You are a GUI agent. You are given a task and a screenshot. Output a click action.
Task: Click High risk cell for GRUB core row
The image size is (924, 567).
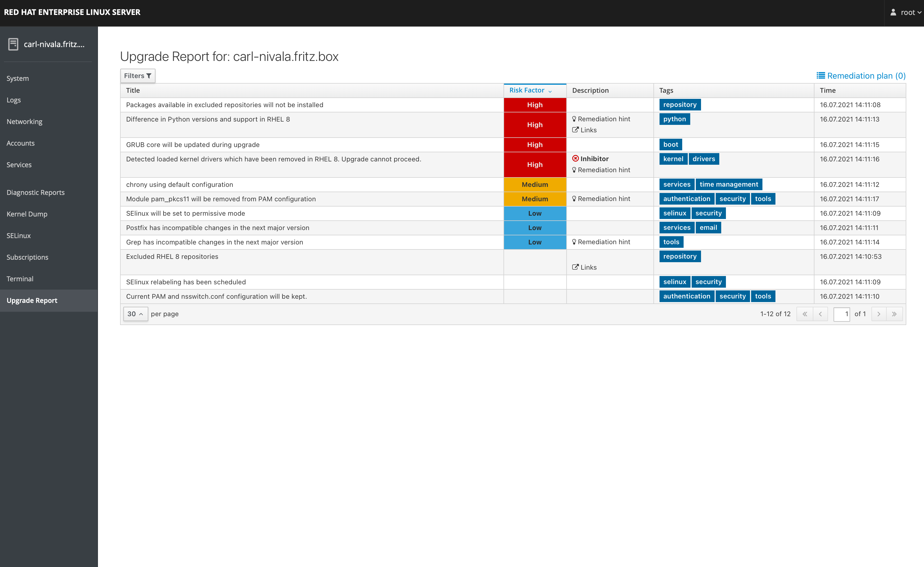535,145
